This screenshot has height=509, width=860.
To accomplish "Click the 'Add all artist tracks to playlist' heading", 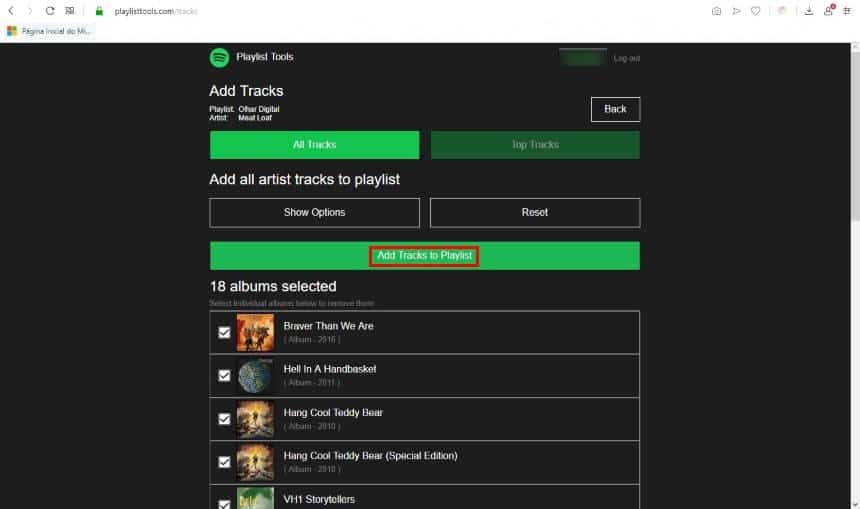I will pyautogui.click(x=304, y=179).
